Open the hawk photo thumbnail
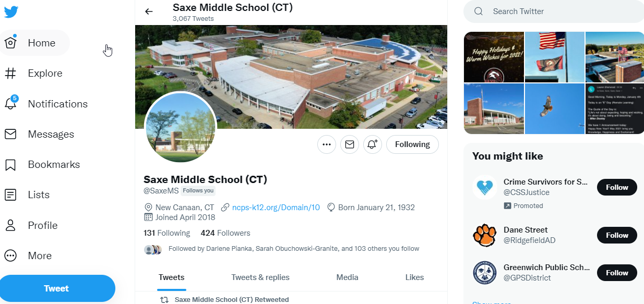Image resolution: width=644 pixels, height=304 pixels. click(x=554, y=109)
